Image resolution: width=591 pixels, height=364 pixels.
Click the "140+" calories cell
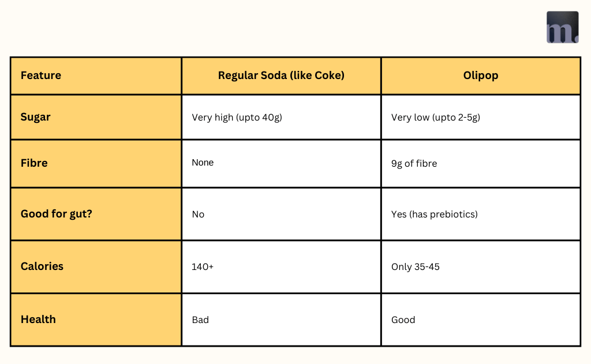pos(203,267)
